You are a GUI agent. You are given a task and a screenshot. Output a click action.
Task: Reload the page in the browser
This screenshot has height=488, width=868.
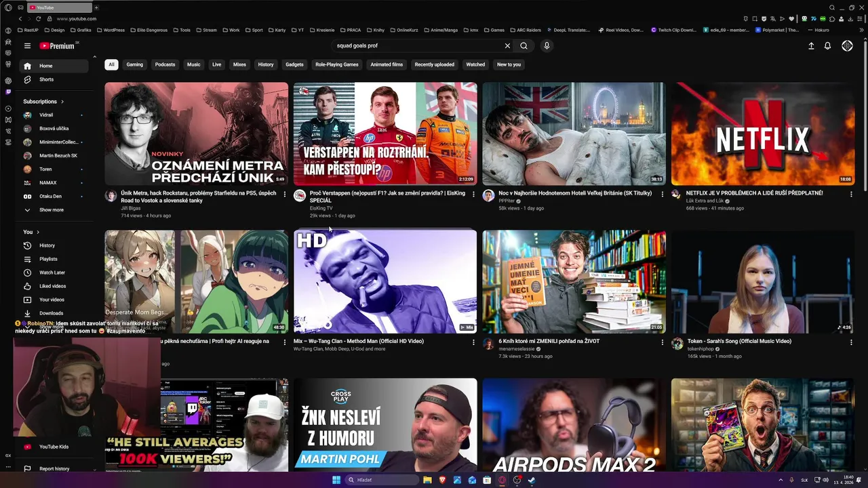[x=38, y=19]
